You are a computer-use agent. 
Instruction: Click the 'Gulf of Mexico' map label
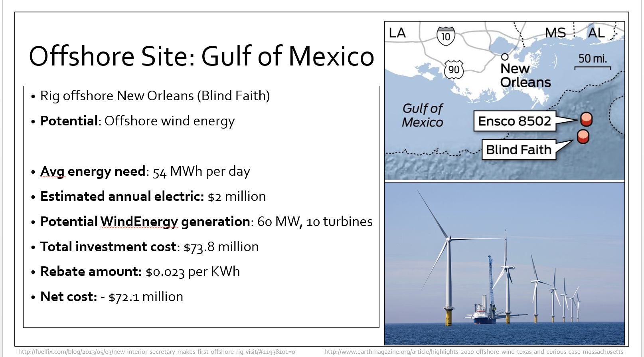pyautogui.click(x=423, y=115)
